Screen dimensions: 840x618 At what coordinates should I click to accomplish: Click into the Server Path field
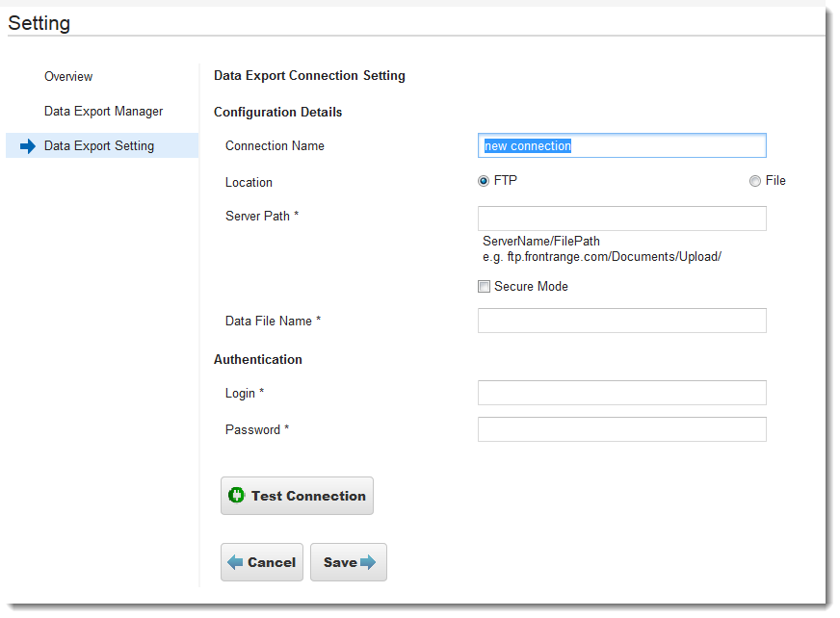pos(622,219)
